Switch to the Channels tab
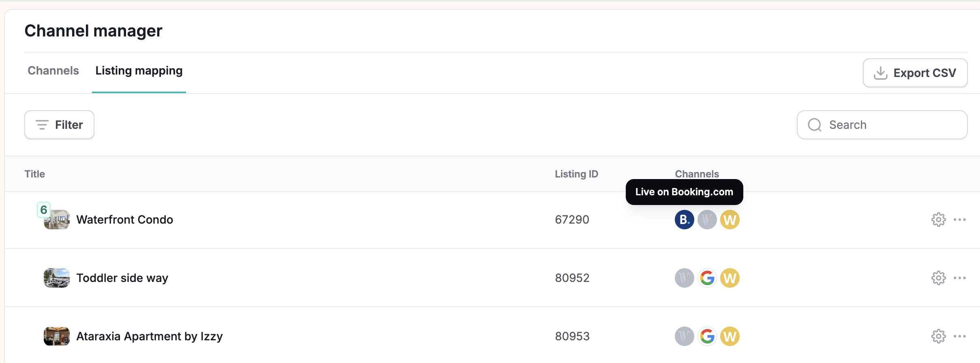The image size is (980, 363). pos(53,70)
